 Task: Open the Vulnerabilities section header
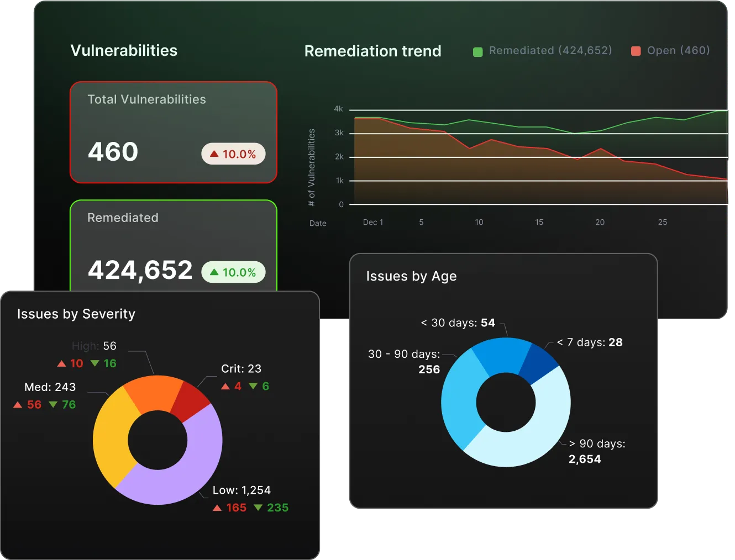[x=123, y=50]
